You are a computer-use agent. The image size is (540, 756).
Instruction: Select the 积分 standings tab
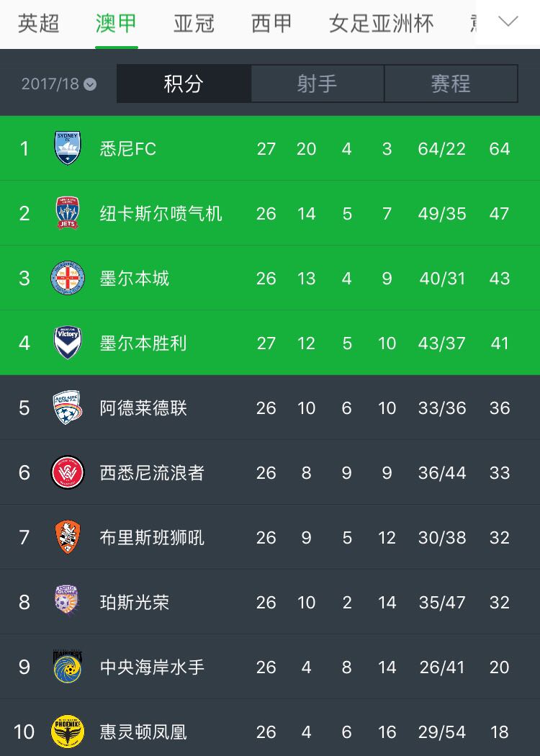click(x=184, y=84)
